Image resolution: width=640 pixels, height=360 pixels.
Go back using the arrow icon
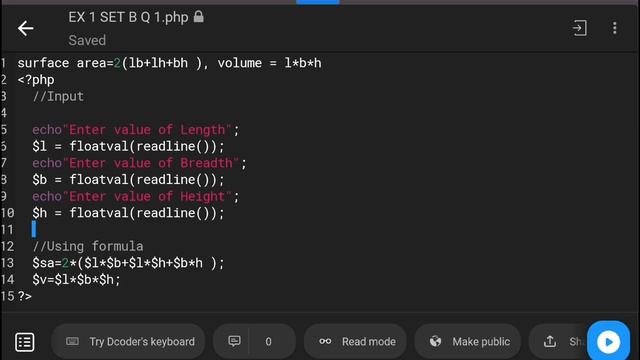(25, 28)
